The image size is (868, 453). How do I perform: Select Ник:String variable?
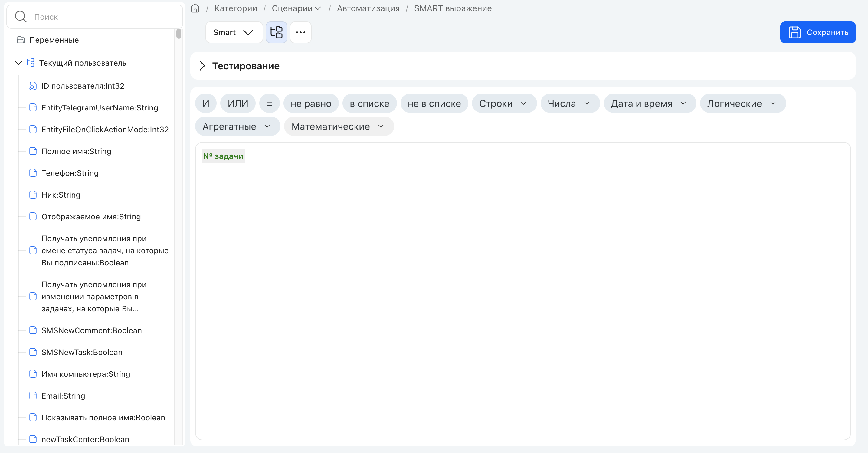(61, 195)
